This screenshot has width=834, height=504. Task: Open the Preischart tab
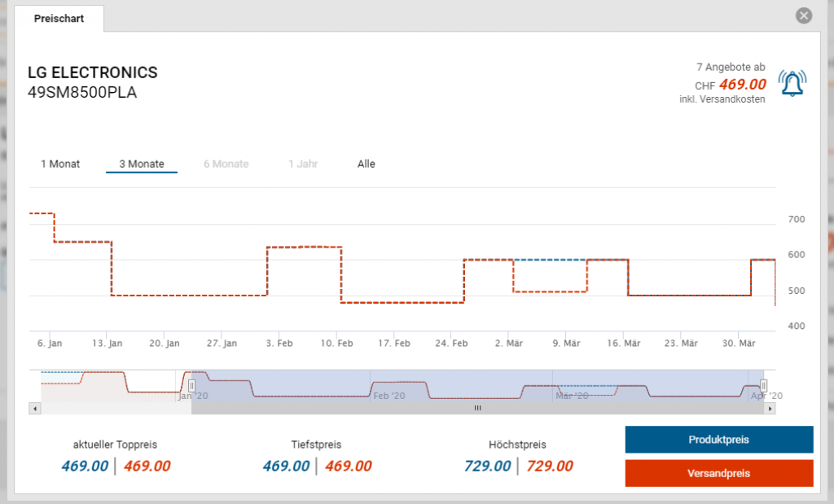[59, 18]
